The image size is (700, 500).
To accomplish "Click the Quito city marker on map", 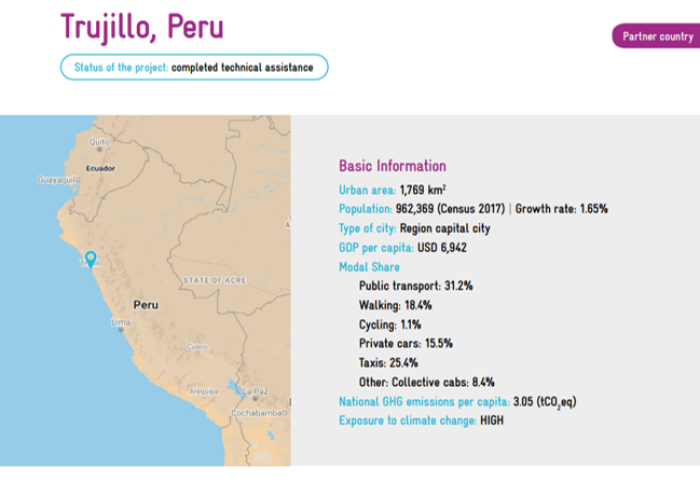I will click(x=100, y=150).
